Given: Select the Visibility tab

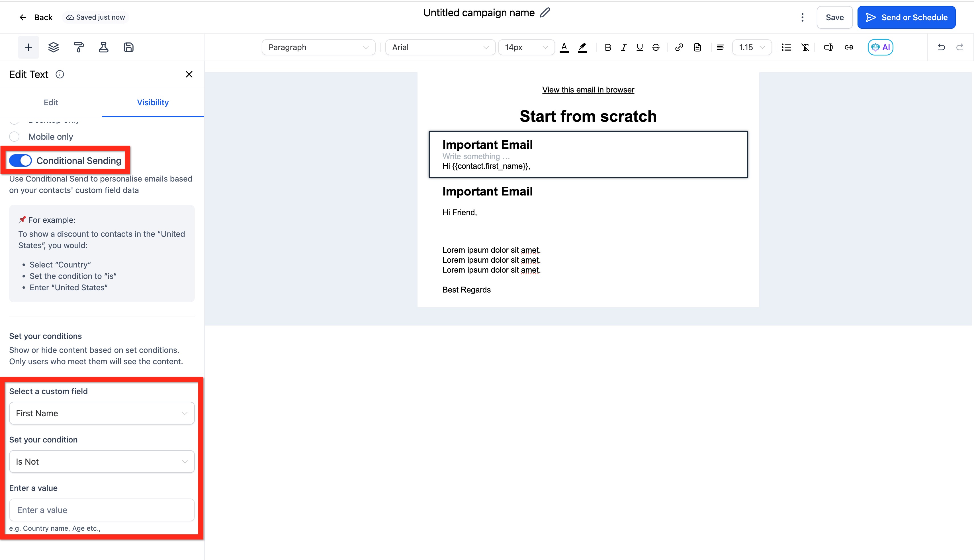Looking at the screenshot, I should point(153,102).
